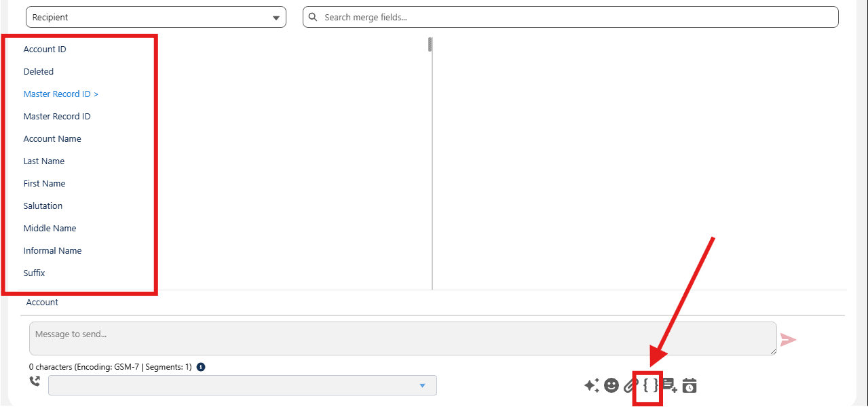The image size is (868, 407).
Task: Click the character count and segments text
Action: point(111,367)
